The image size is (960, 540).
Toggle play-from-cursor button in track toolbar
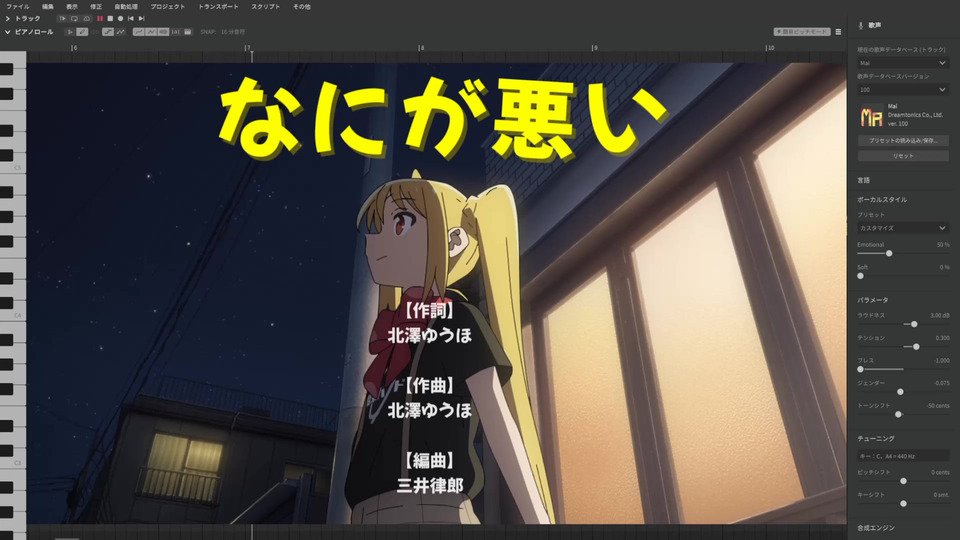click(x=62, y=19)
